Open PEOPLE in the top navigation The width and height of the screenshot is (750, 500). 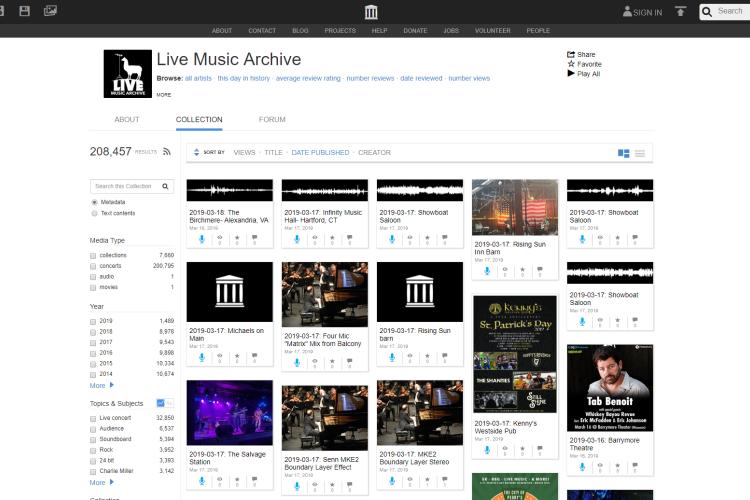538,31
